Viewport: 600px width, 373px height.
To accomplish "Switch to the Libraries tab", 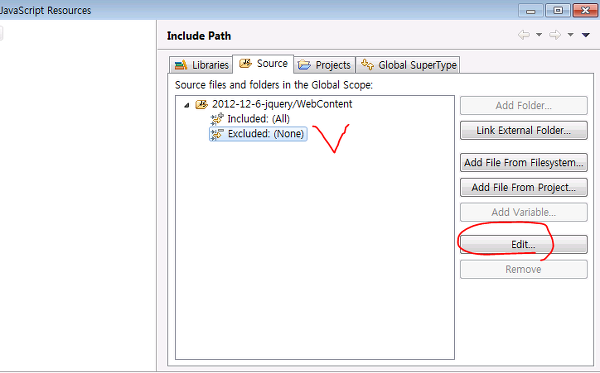I will (x=201, y=65).
